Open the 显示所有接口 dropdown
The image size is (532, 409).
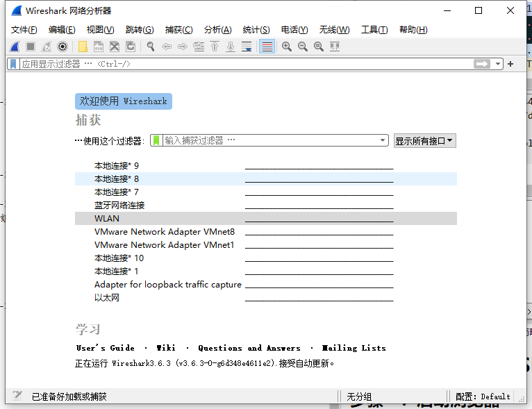pyautogui.click(x=425, y=140)
